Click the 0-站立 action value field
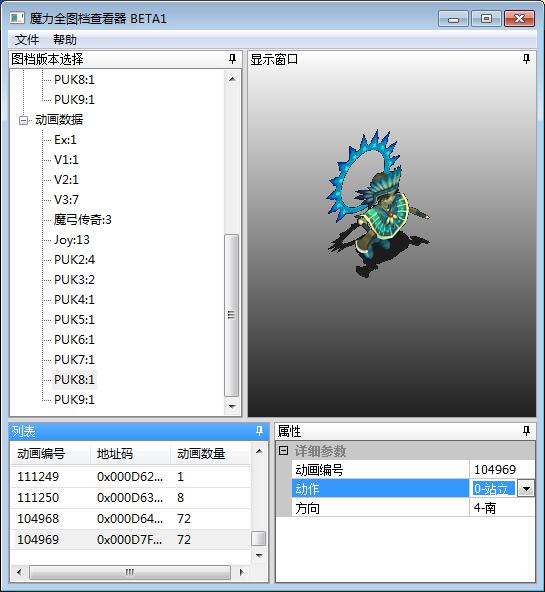The height and width of the screenshot is (592, 545). (493, 489)
